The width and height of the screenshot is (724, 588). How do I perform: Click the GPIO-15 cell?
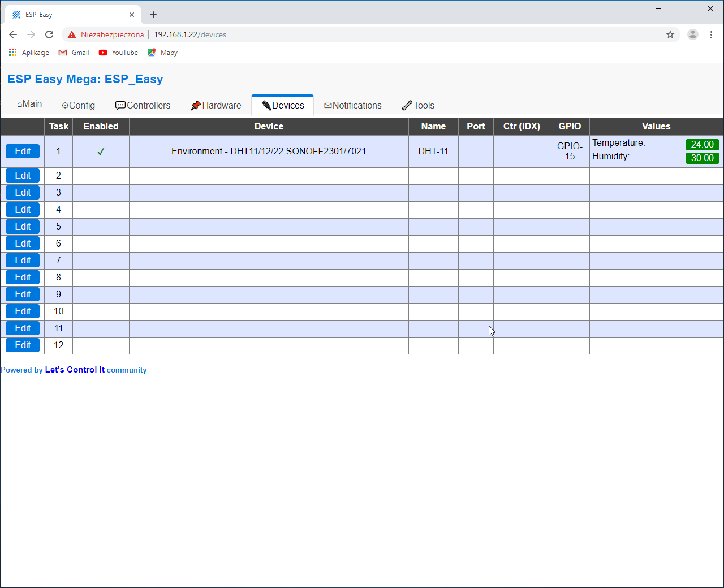click(x=570, y=151)
